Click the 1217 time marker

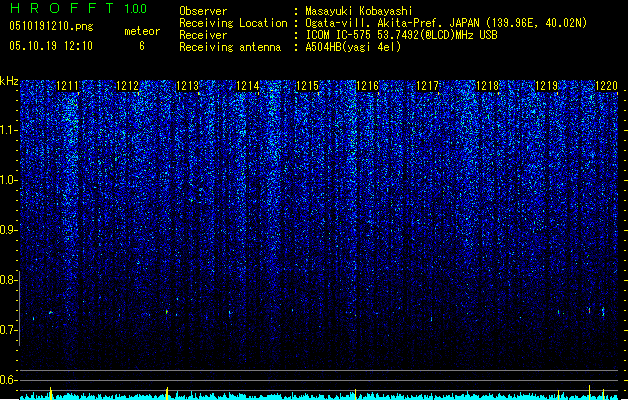click(x=427, y=86)
